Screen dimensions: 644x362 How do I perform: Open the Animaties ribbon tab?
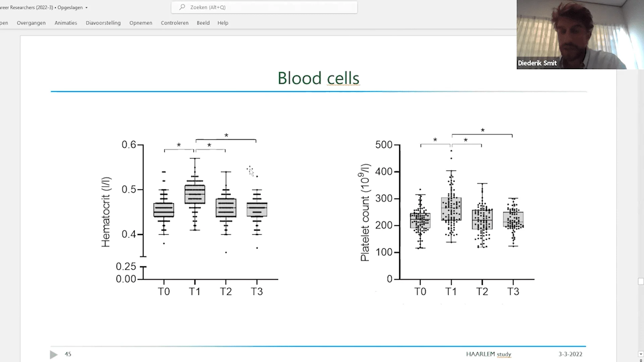point(66,23)
